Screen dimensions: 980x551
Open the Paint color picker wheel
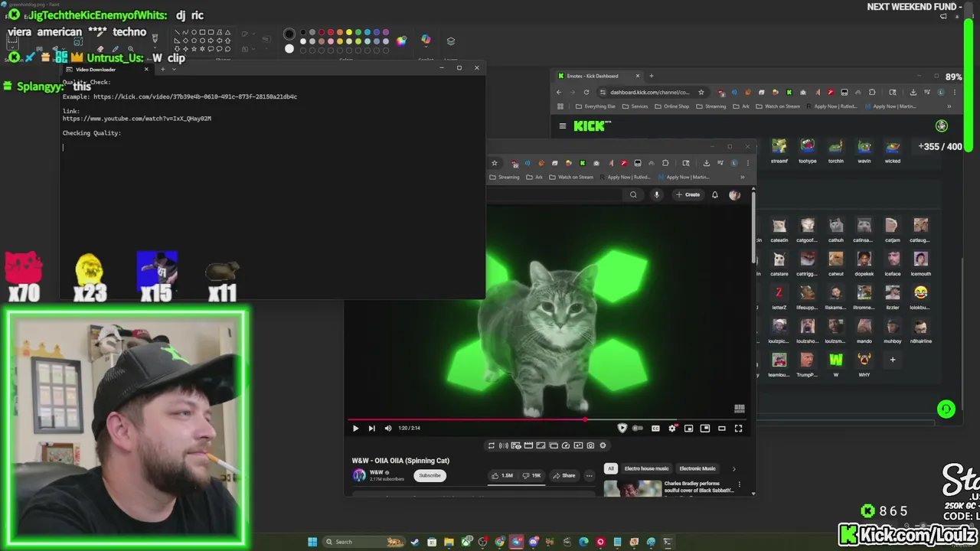tap(402, 41)
